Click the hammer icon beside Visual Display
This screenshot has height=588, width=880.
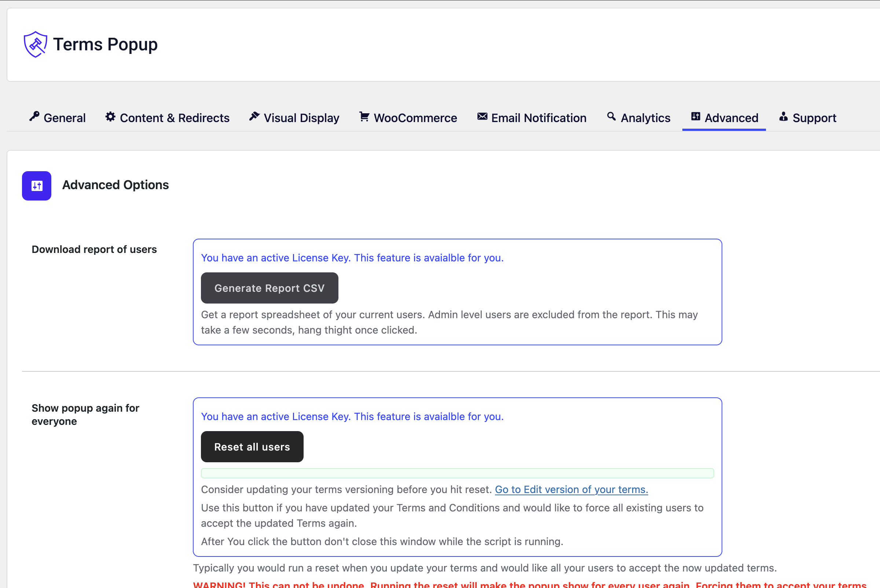(x=254, y=117)
